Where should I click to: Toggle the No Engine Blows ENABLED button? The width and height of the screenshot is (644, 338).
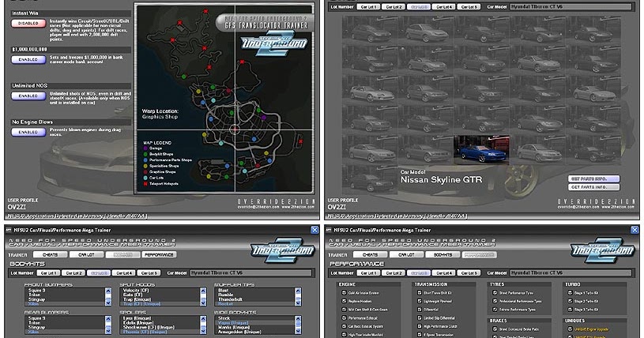click(28, 132)
